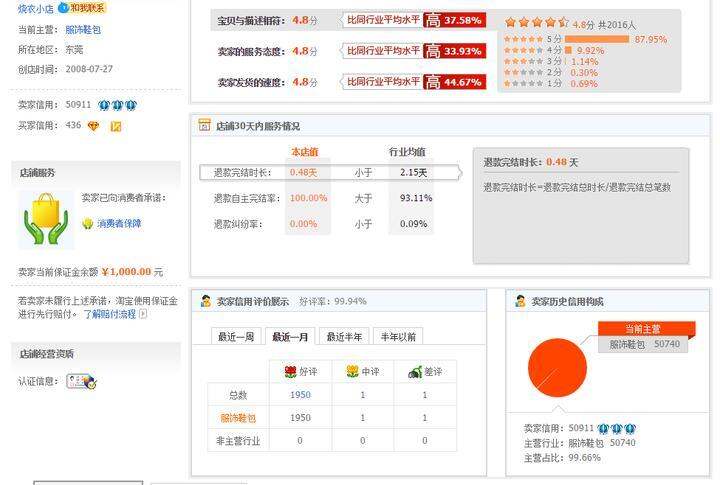Click the consumer protection shopping bag image
The width and height of the screenshot is (720, 485).
pos(45,220)
